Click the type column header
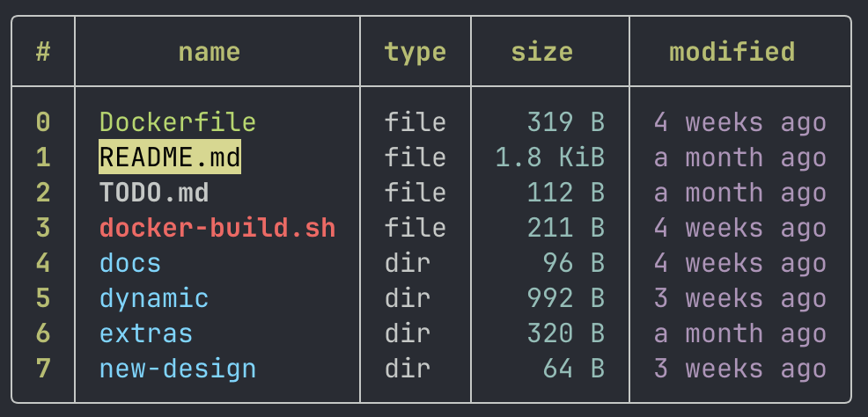 [416, 53]
